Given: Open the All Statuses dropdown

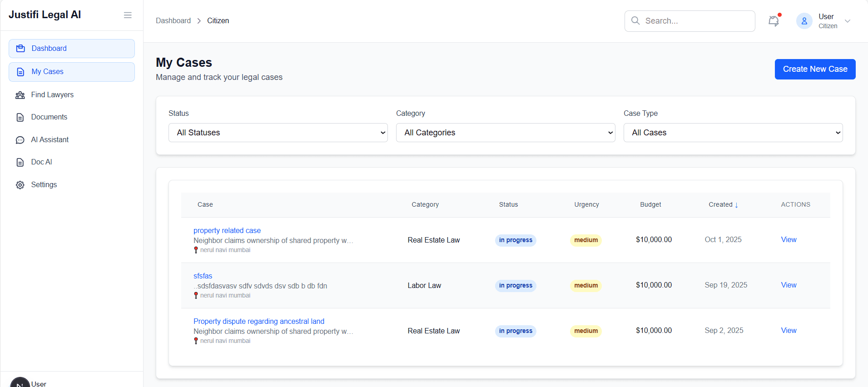Looking at the screenshot, I should pyautogui.click(x=278, y=133).
